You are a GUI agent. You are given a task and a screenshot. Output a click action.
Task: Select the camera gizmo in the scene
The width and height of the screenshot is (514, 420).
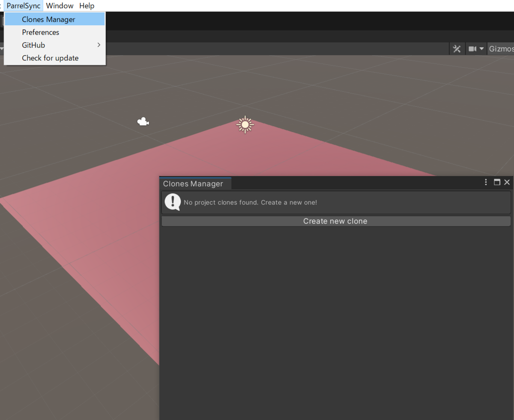point(143,122)
